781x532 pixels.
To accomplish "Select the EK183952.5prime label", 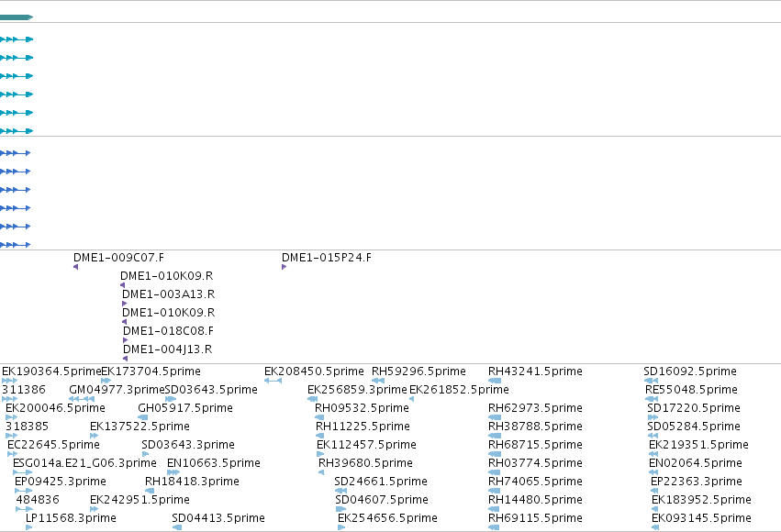I will [702, 500].
